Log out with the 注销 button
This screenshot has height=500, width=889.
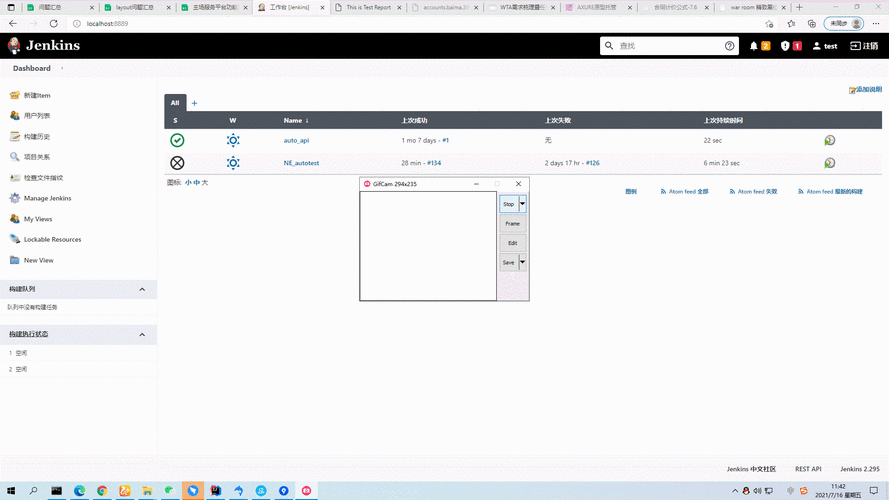(864, 46)
